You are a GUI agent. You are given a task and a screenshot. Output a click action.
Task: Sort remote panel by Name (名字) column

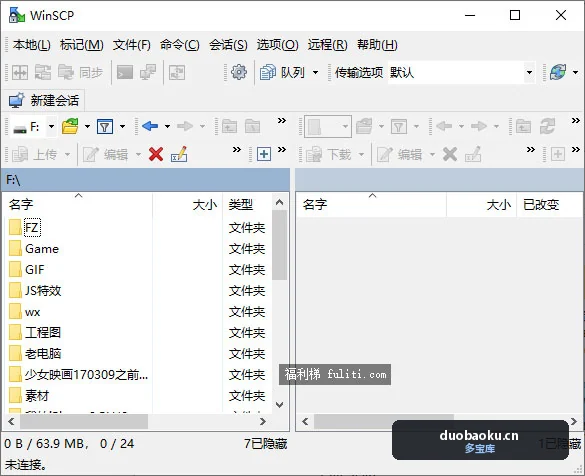372,204
